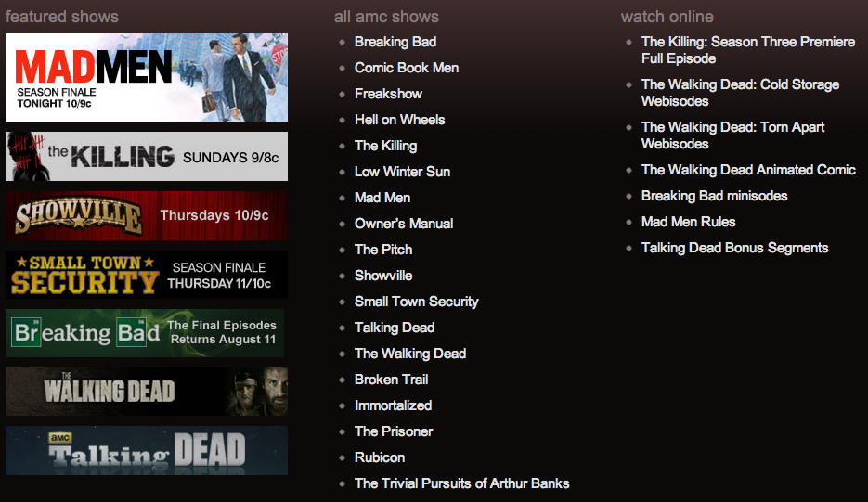Select Freakshow from the shows list

pos(388,94)
